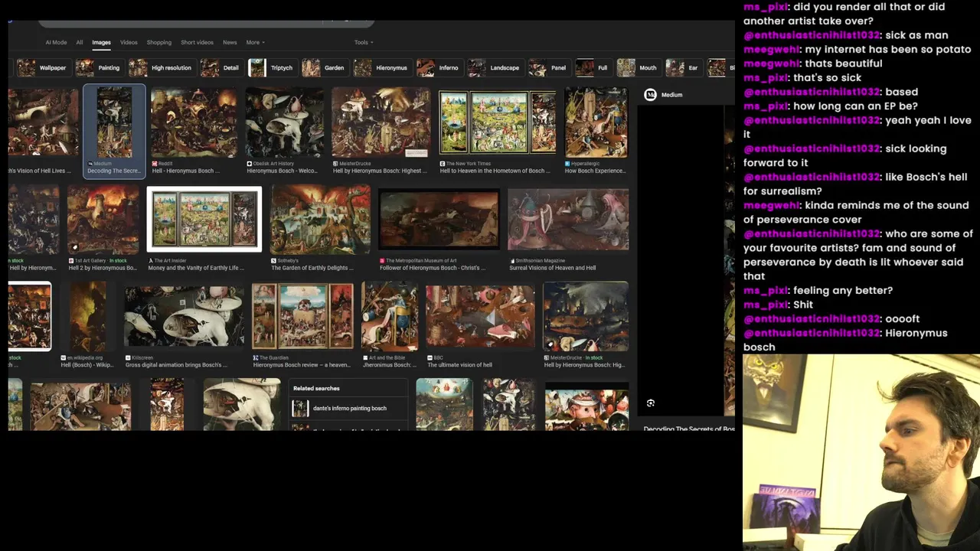Click the Inferno filter chip
Image resolution: width=980 pixels, height=551 pixels.
click(439, 68)
